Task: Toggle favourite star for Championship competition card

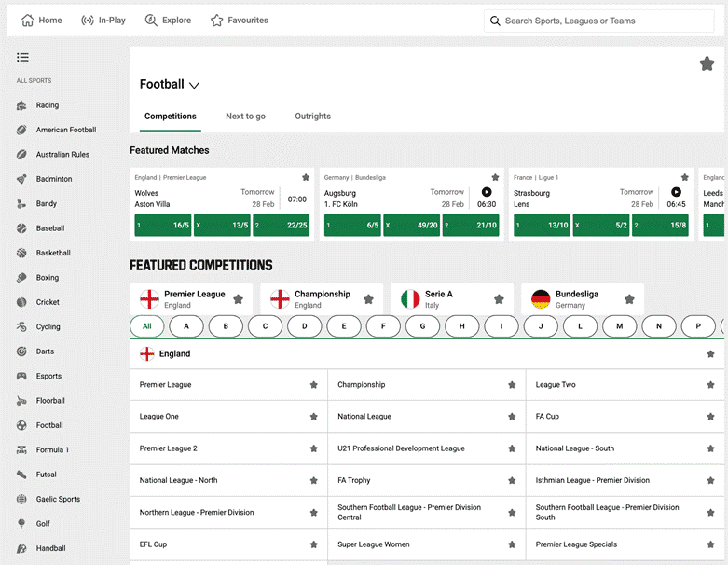Action: coord(369,299)
